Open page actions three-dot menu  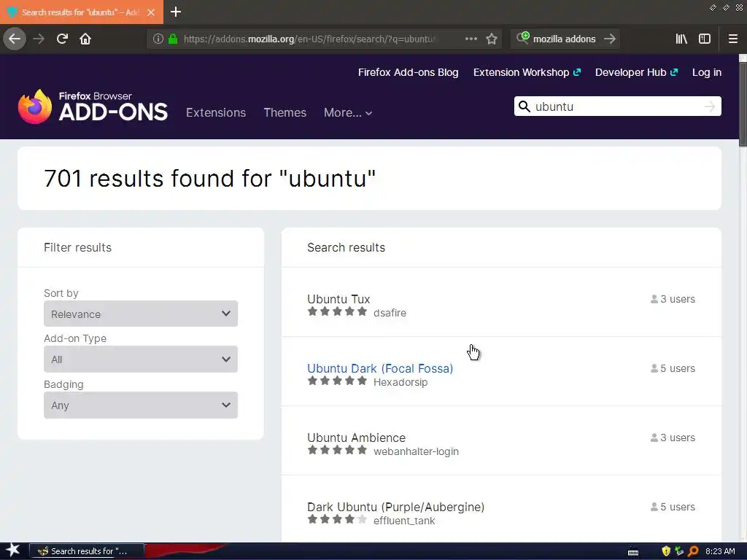[x=471, y=39]
